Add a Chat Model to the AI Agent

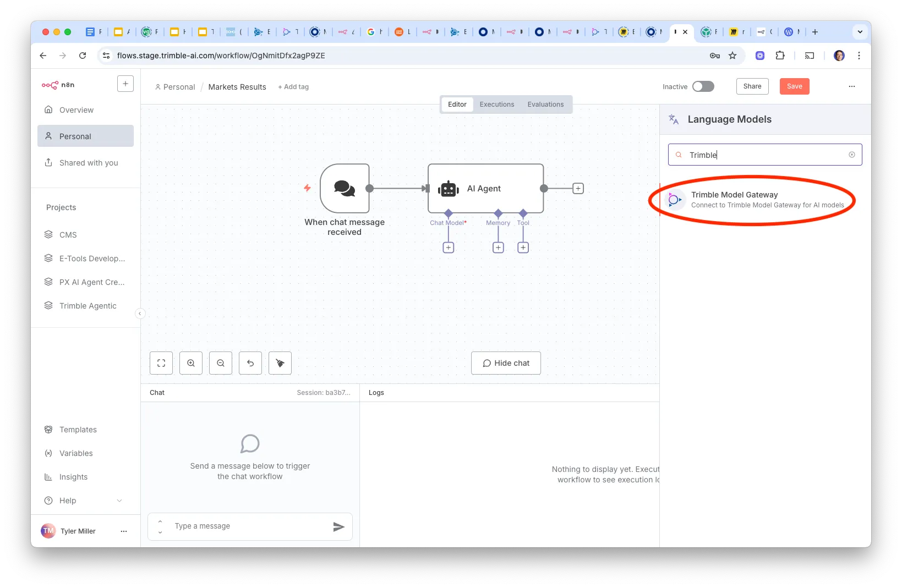click(x=449, y=248)
